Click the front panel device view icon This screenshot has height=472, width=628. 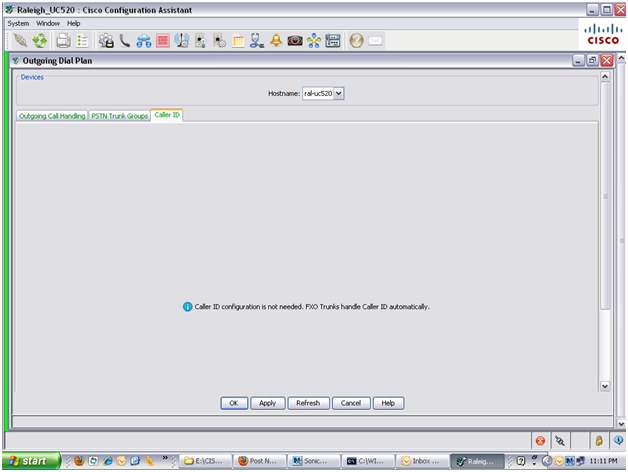coord(333,40)
